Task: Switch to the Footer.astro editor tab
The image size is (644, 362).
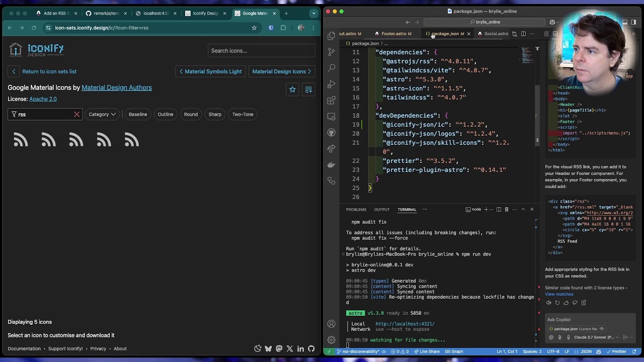Action: (x=393, y=34)
